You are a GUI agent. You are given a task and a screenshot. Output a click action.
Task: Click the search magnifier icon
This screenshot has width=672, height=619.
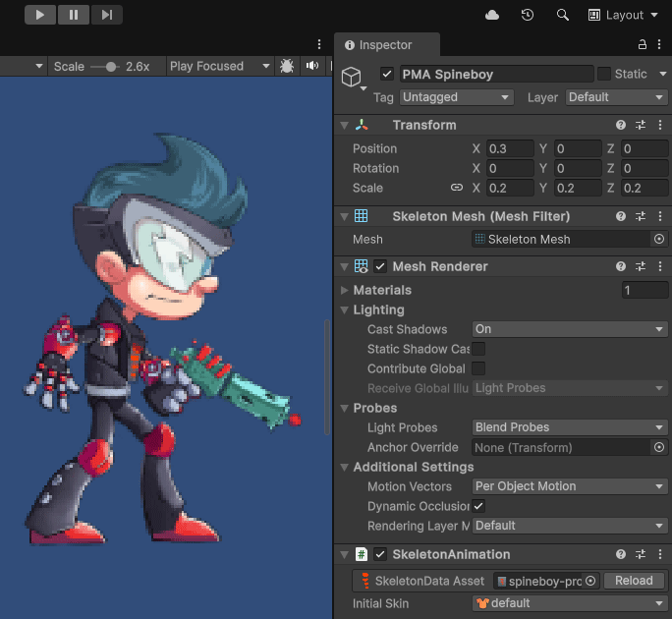tap(563, 15)
